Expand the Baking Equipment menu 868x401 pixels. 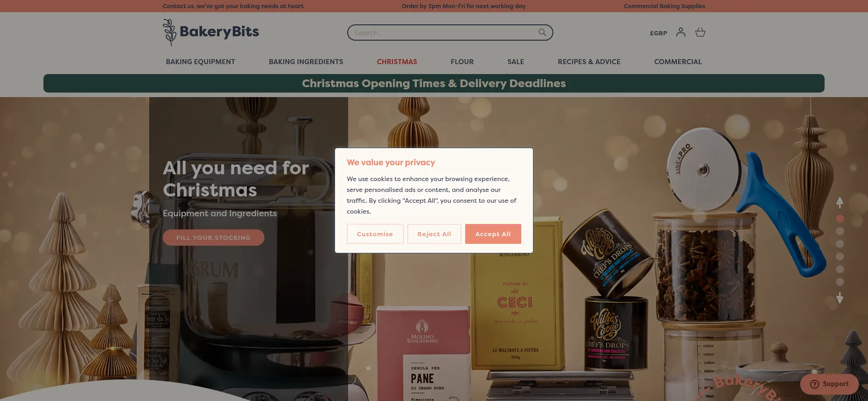(200, 62)
